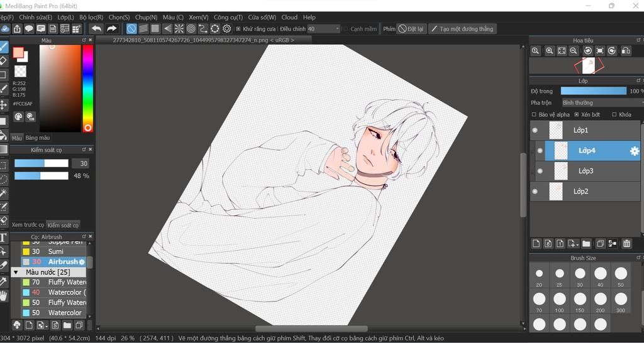This screenshot has width=644, height=343.
Task: Switch to the Xem trước cọ tab
Action: coord(28,225)
